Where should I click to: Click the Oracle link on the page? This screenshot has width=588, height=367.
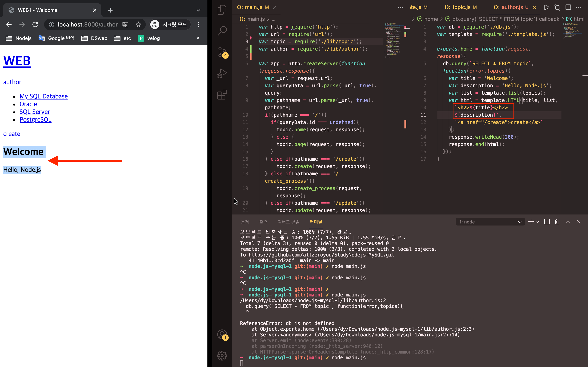point(28,104)
